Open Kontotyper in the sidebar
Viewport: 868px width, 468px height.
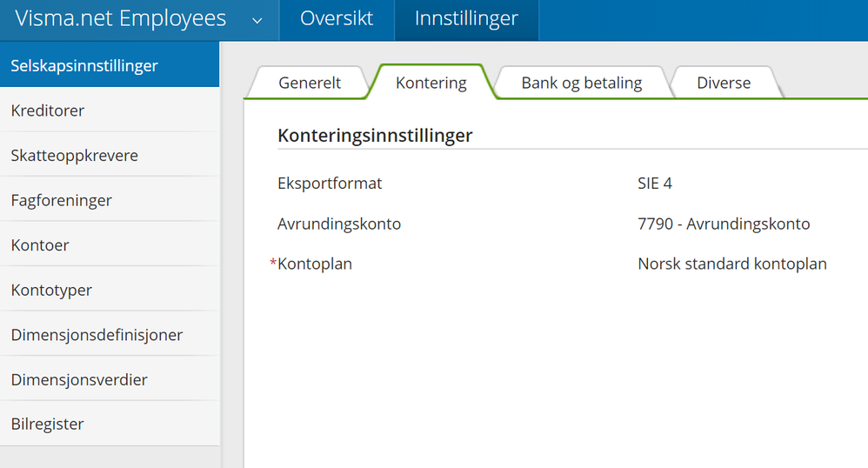pos(51,290)
